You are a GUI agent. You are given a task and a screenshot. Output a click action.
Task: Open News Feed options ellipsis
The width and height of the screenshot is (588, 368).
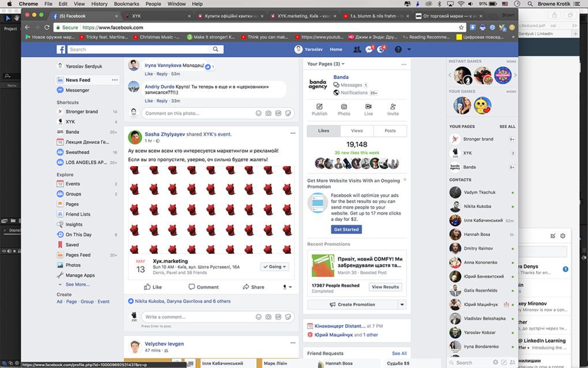[115, 80]
